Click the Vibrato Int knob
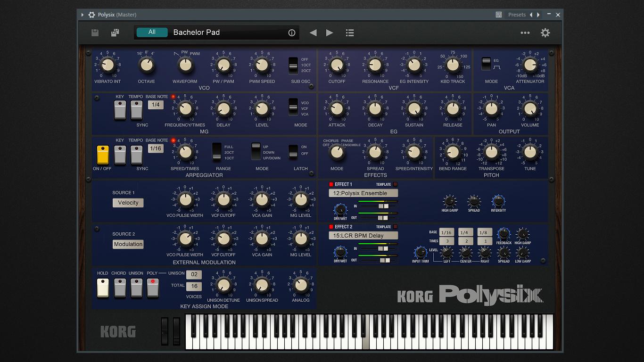 coord(107,65)
